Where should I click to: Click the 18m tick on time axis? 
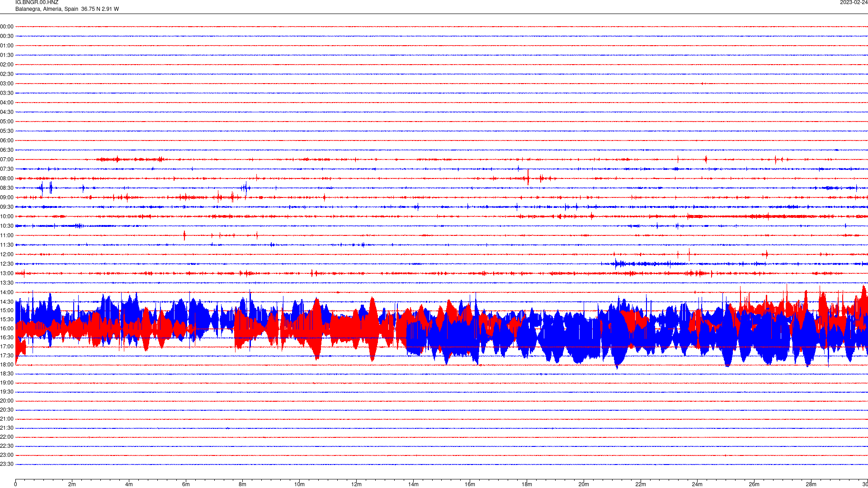coord(527,484)
